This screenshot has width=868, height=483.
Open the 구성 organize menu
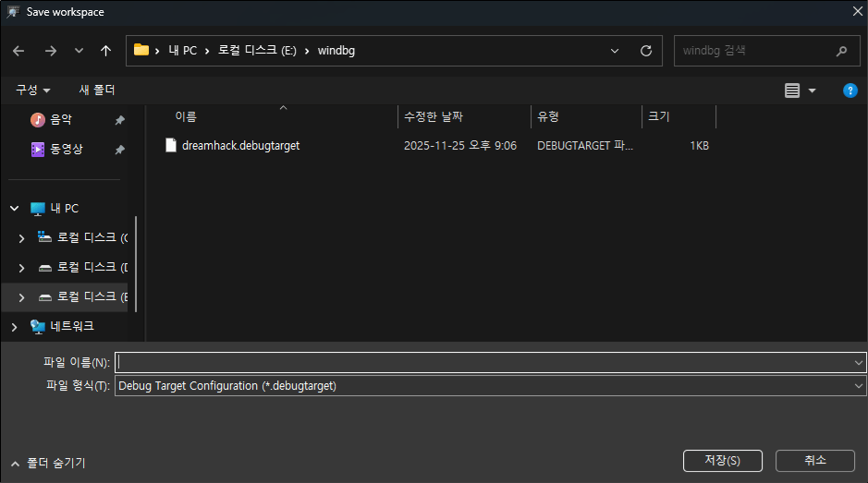pos(32,91)
